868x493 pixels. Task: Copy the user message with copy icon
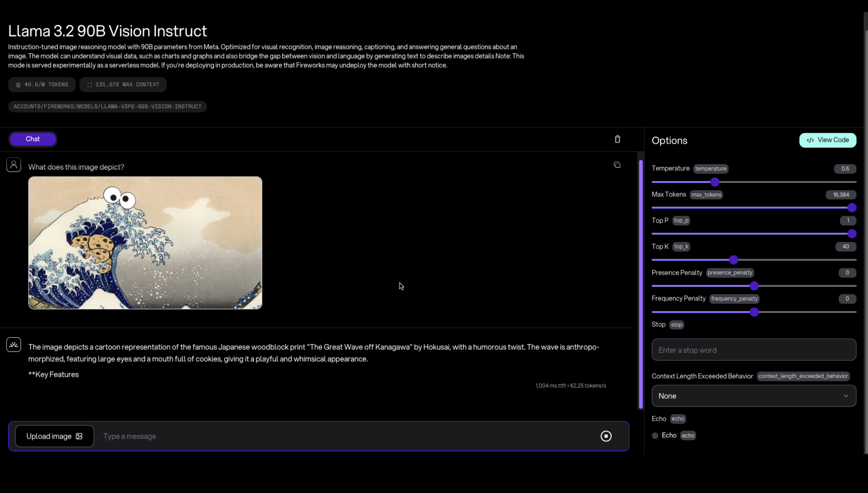(617, 165)
